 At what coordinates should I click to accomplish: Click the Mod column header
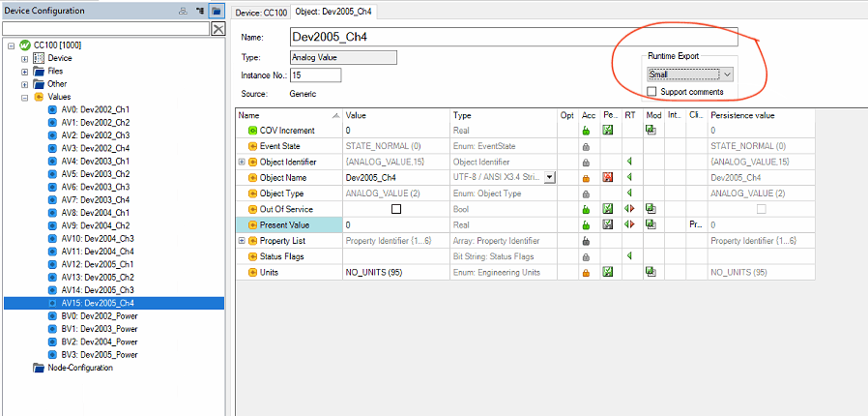tap(653, 116)
